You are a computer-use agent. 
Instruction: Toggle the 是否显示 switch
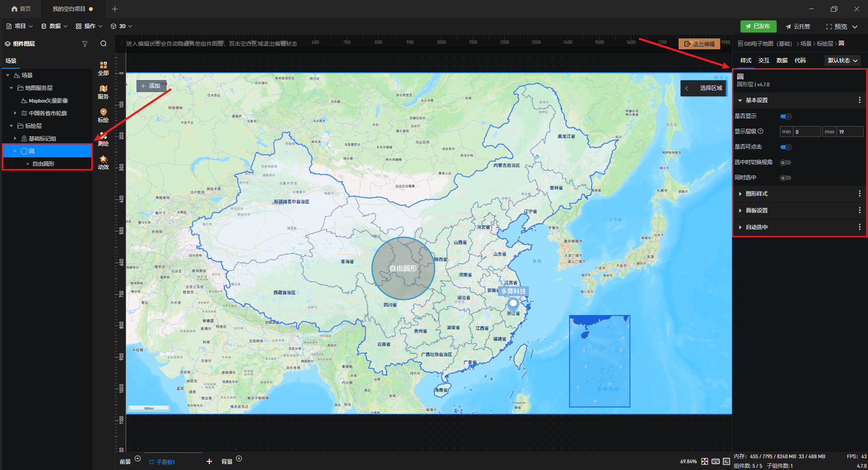pyautogui.click(x=786, y=117)
